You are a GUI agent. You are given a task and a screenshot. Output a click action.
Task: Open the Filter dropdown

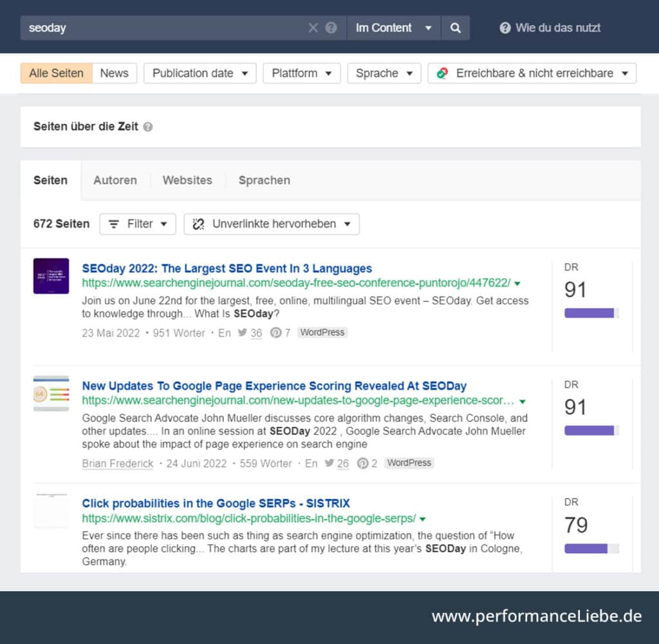pyautogui.click(x=138, y=224)
